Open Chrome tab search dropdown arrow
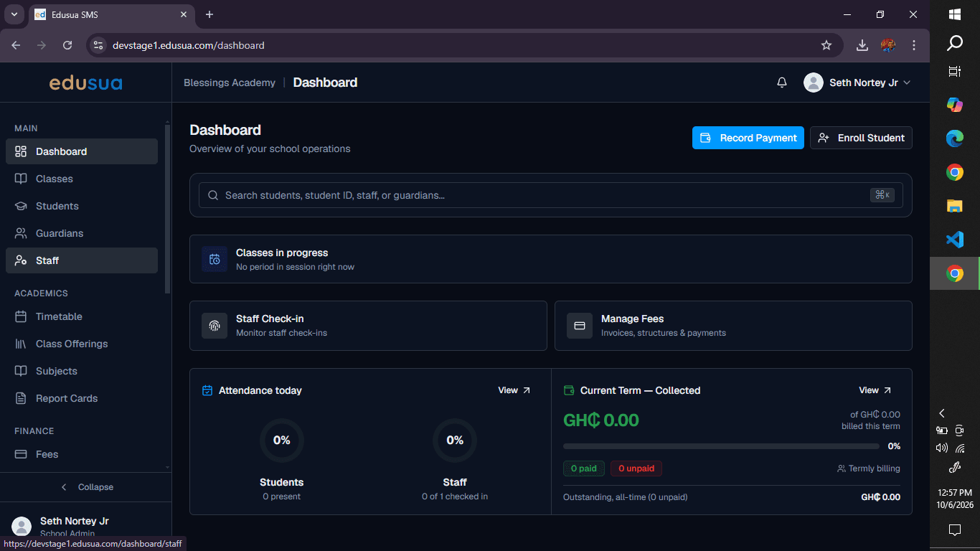This screenshot has width=980, height=551. coord(14,14)
